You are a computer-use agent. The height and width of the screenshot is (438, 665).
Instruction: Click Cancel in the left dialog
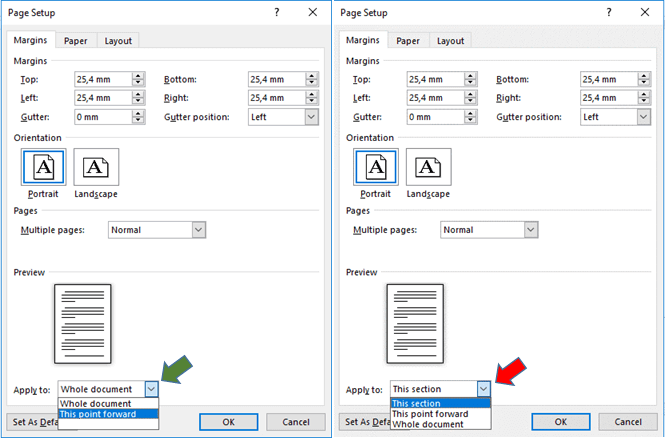click(x=296, y=422)
